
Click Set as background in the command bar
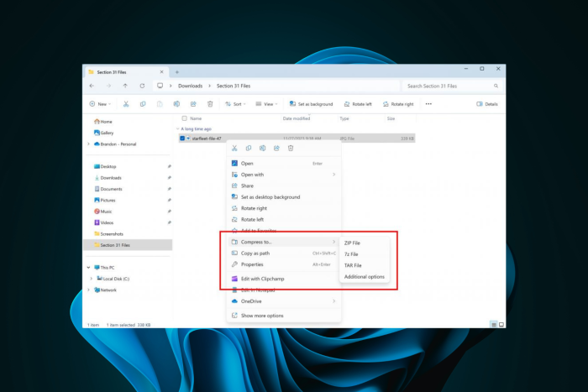[310, 104]
